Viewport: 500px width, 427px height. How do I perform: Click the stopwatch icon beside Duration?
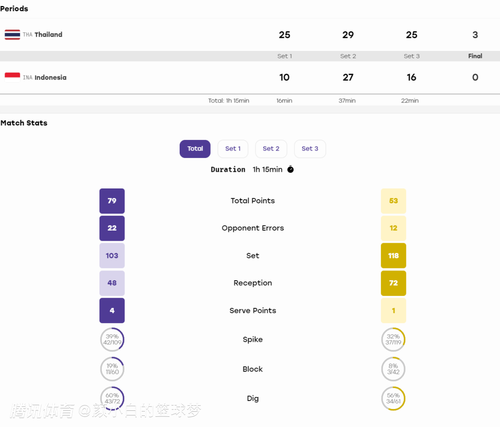[291, 169]
